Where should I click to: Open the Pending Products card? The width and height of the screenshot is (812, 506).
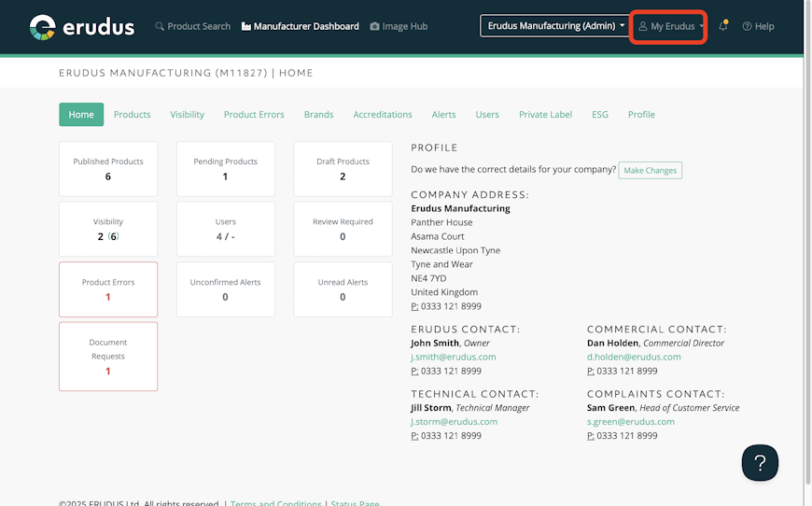point(225,169)
